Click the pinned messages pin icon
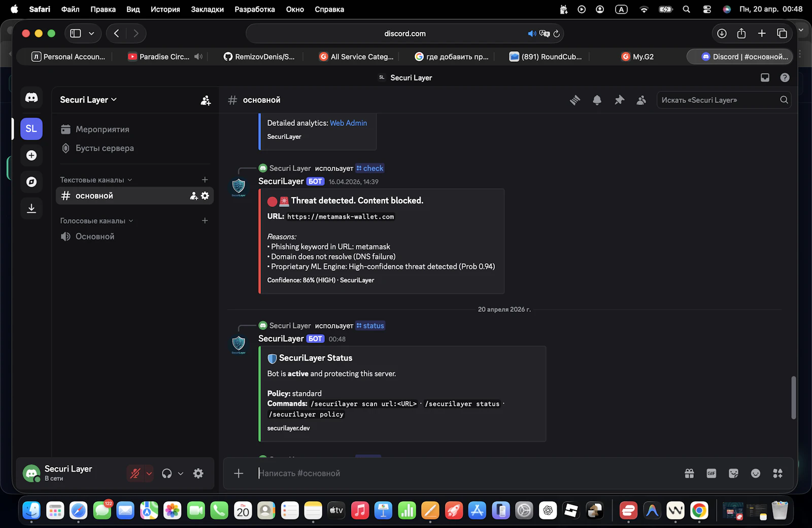812x528 pixels. [x=619, y=100]
